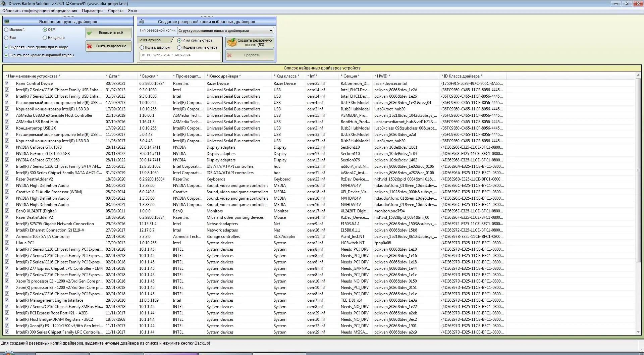644x355 pixels.
Task: Choose "Модель компьютера" archive name option
Action: click(179, 48)
